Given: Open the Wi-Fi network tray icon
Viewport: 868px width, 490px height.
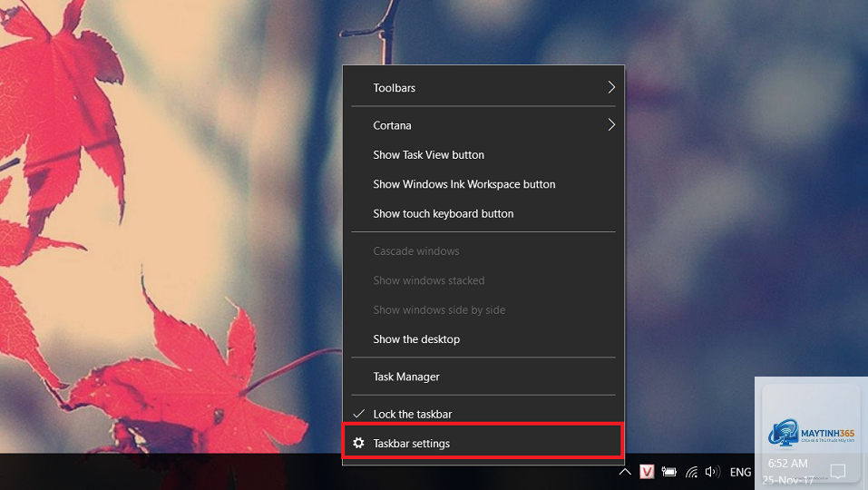Looking at the screenshot, I should (691, 472).
